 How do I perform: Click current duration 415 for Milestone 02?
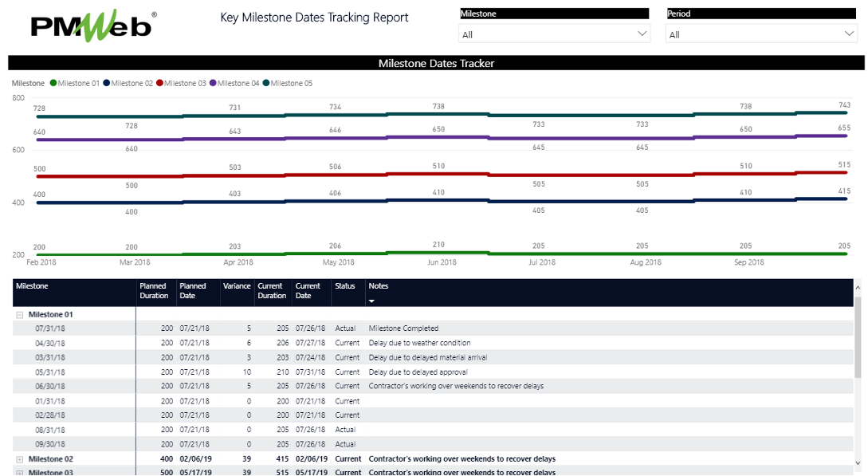point(283,459)
